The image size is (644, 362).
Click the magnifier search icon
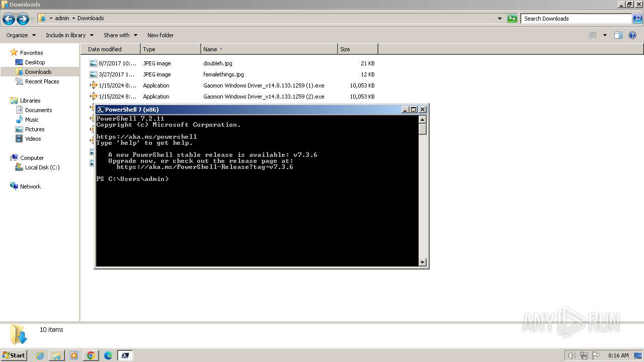pos(637,19)
